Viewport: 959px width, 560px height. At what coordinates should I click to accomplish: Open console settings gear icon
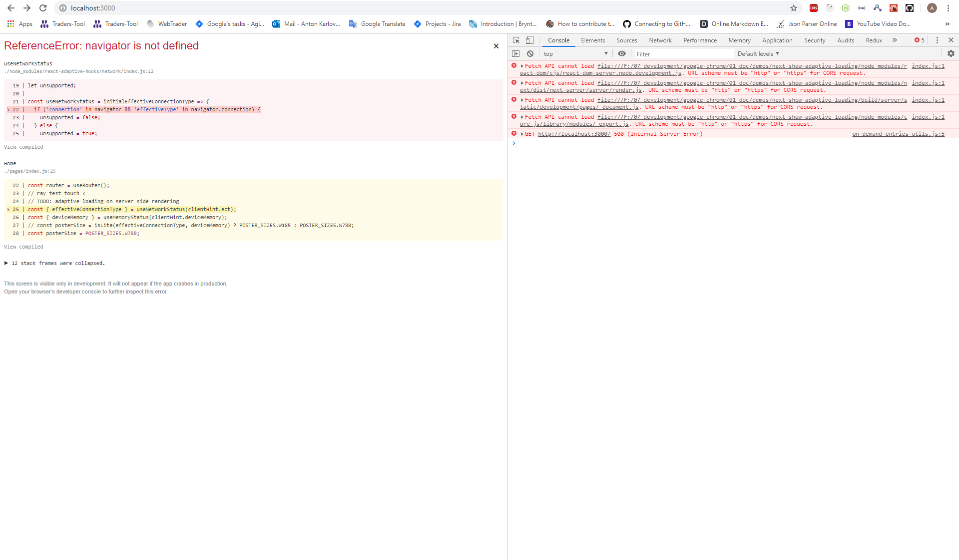pos(951,53)
